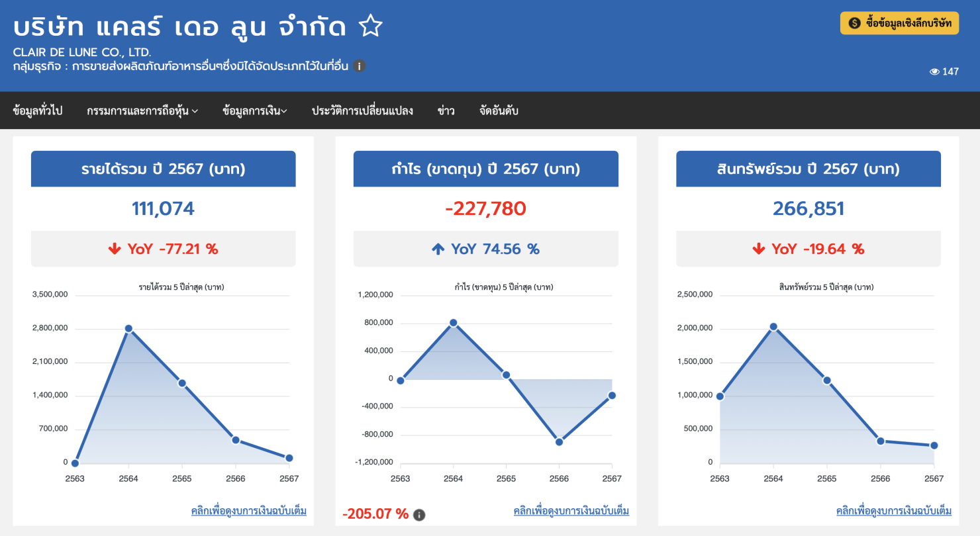980x536 pixels.
Task: Click the 2564 data point on revenue chart
Action: (128, 329)
